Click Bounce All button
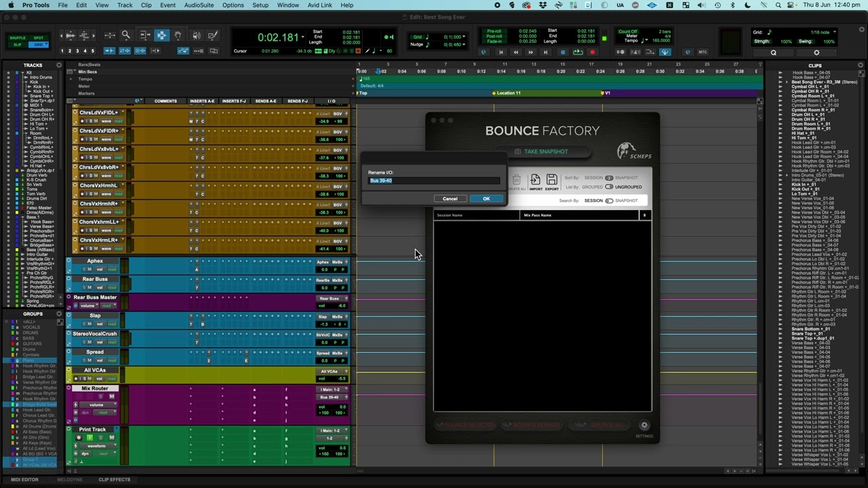This screenshot has width=868, height=488. 599,425
